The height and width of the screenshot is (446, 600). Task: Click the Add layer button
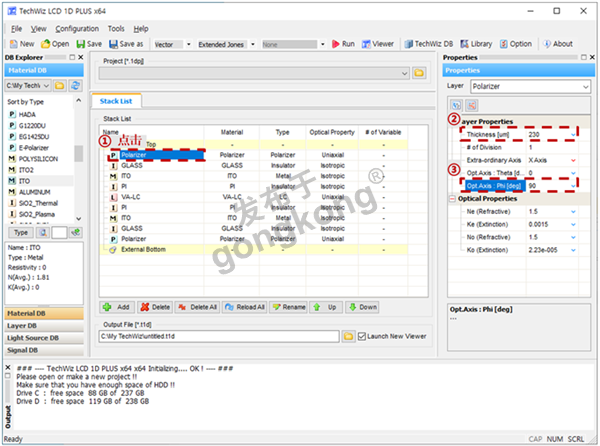point(117,307)
